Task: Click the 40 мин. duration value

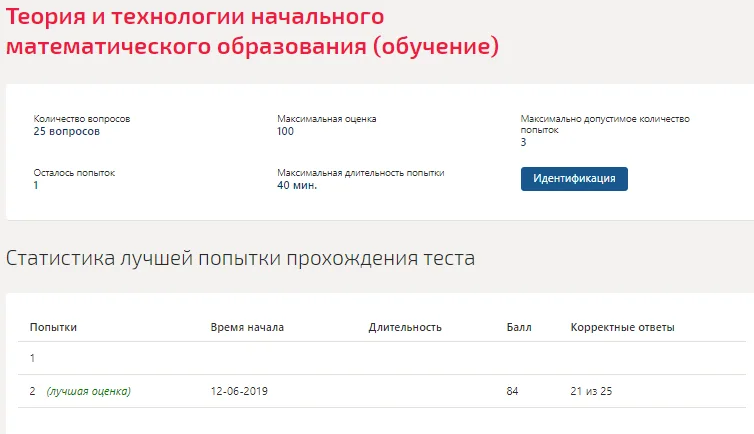Action: [297, 185]
